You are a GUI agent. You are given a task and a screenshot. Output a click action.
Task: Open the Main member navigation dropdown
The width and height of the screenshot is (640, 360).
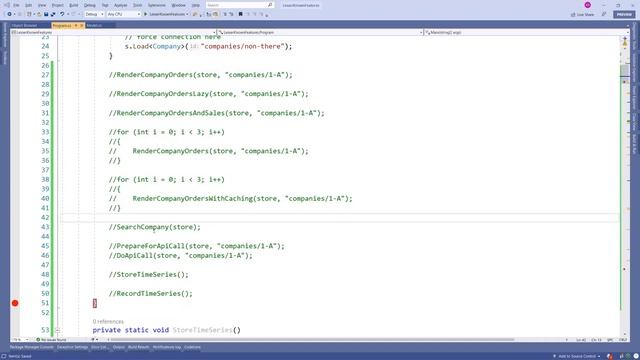(x=526, y=32)
